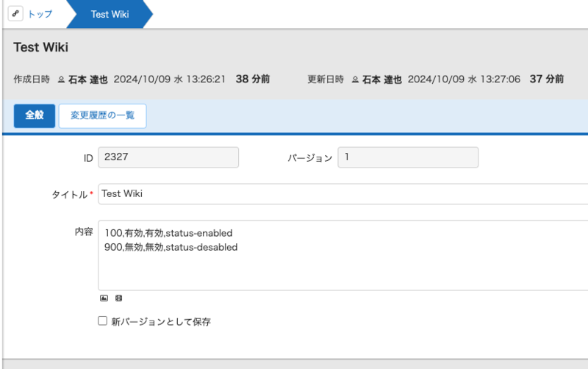This screenshot has height=369, width=588.
Task: Click the link icon beside トップ
Action: pyautogui.click(x=15, y=14)
